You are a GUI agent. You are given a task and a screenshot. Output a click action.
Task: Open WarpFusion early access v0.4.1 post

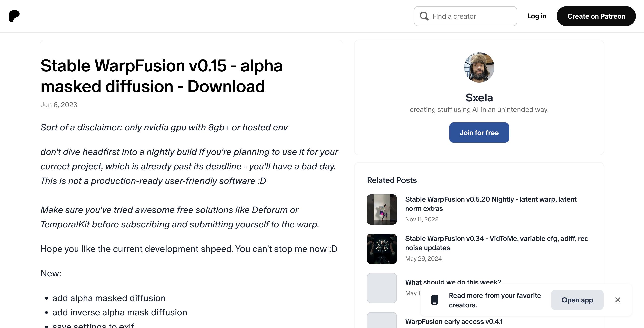(454, 321)
